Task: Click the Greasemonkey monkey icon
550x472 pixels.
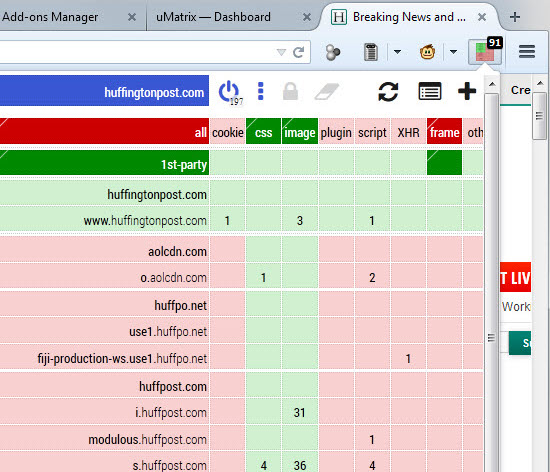Action: (x=427, y=52)
